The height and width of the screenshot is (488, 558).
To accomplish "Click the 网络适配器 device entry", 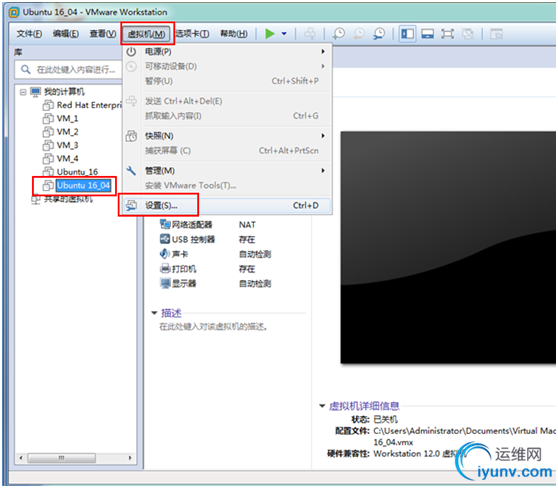I will (x=192, y=225).
